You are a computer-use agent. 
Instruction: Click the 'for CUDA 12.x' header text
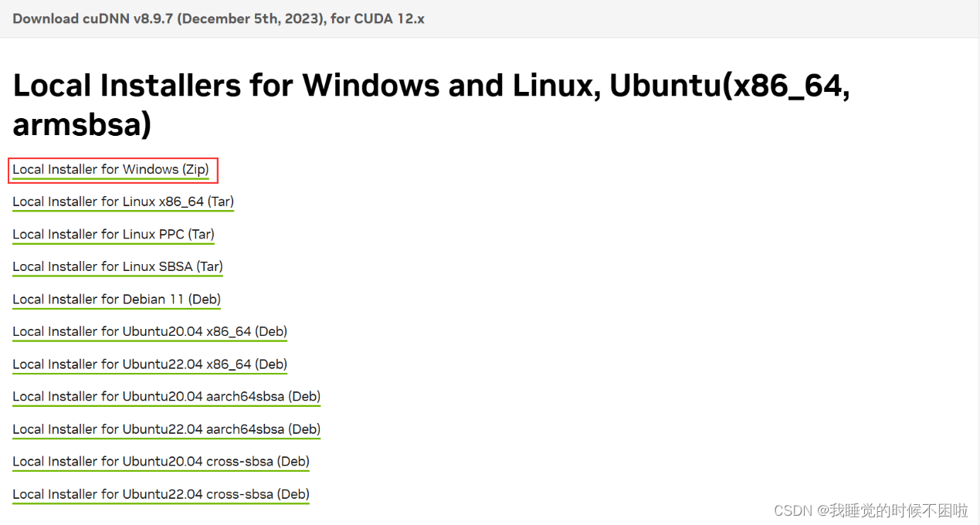(378, 19)
